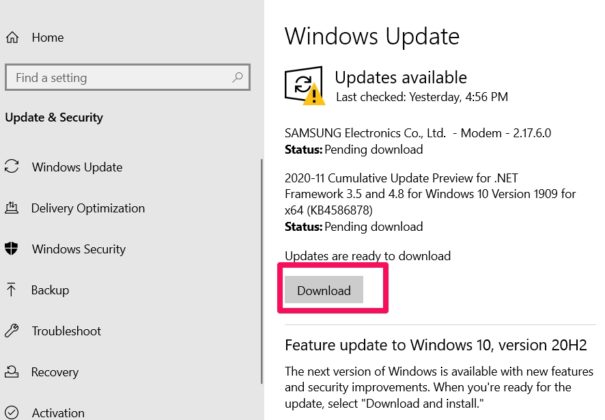This screenshot has height=420, width=605.
Task: Go to Delivery Optimization settings
Action: [x=88, y=208]
